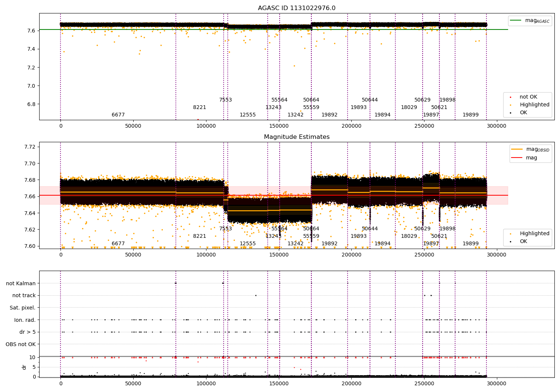Viewport: 560px width, 392px height.
Task: Click obsid label 7553 in the top plot
Action: 225,100
